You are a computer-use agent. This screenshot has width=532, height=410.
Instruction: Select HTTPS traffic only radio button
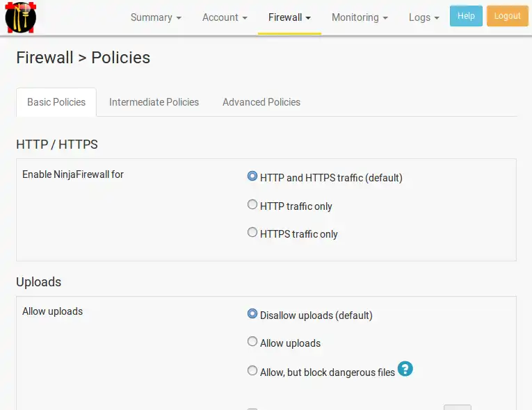coord(252,232)
